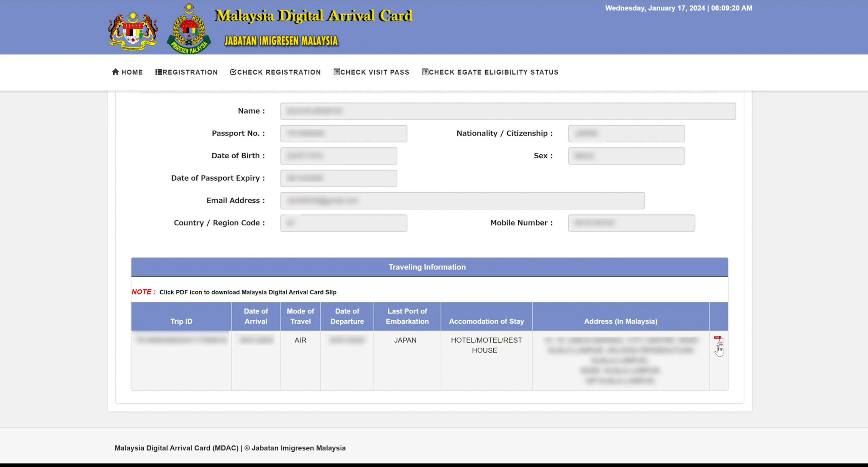
Task: Click the list icon beside REGISTRATION
Action: click(159, 72)
